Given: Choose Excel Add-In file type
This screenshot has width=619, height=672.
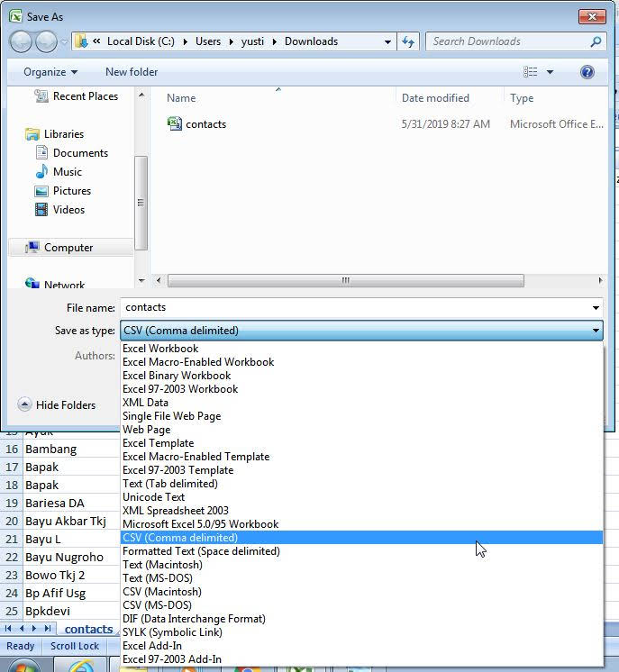Looking at the screenshot, I should click(362, 646).
